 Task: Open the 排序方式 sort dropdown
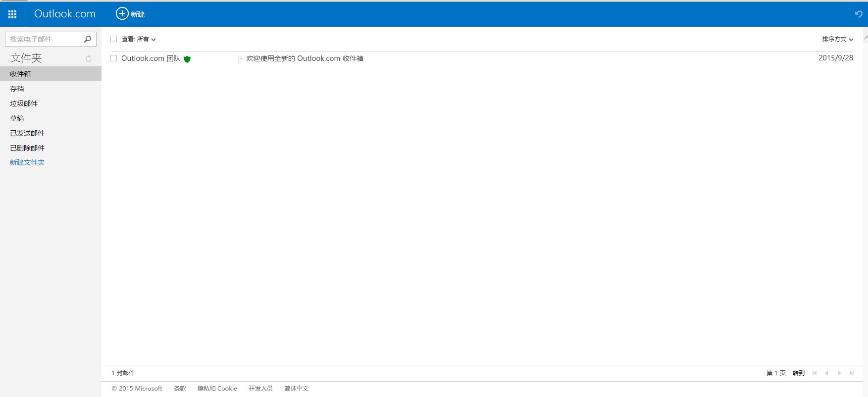pos(837,39)
